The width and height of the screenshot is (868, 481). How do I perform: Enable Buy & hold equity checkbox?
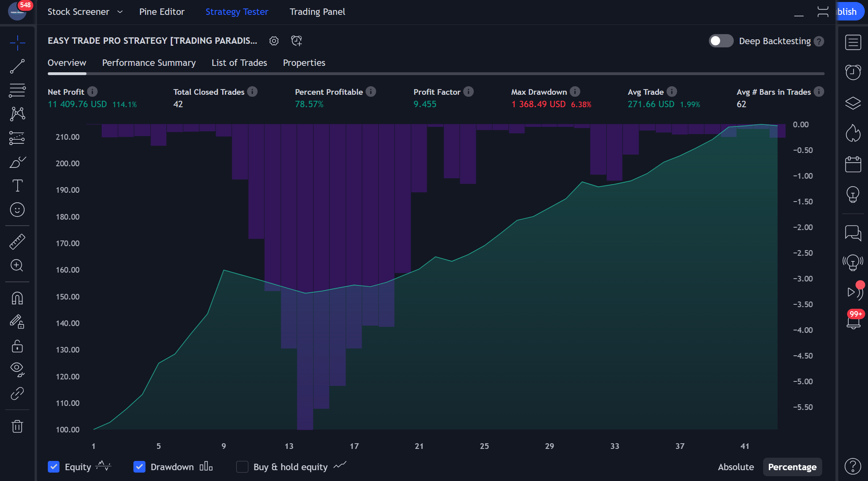(x=242, y=467)
